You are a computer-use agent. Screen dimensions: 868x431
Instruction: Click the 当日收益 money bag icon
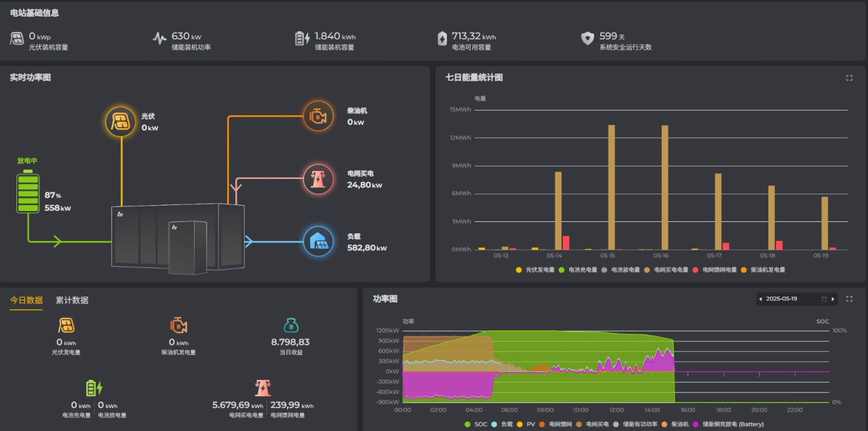point(290,326)
